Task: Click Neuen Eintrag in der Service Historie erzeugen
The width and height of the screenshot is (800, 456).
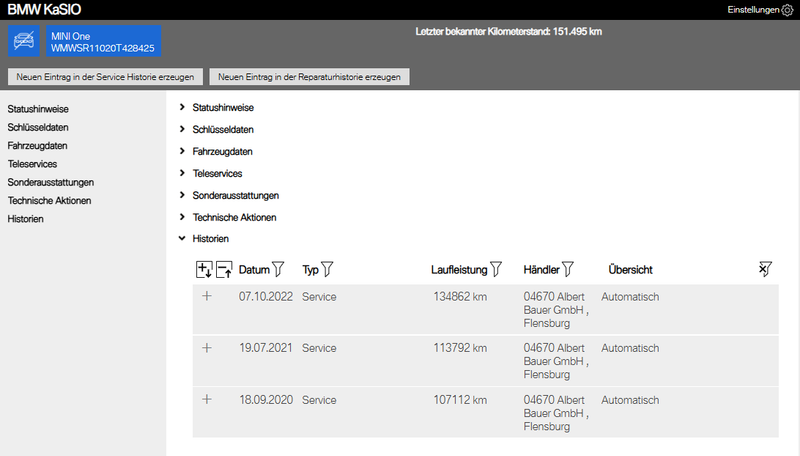Action: (x=105, y=77)
